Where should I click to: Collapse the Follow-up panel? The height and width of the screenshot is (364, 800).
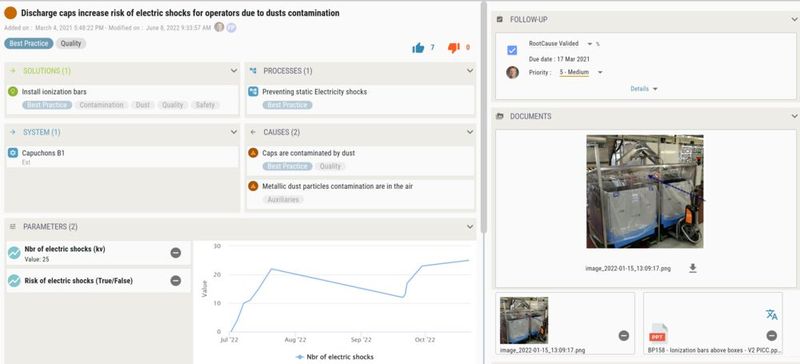[794, 19]
